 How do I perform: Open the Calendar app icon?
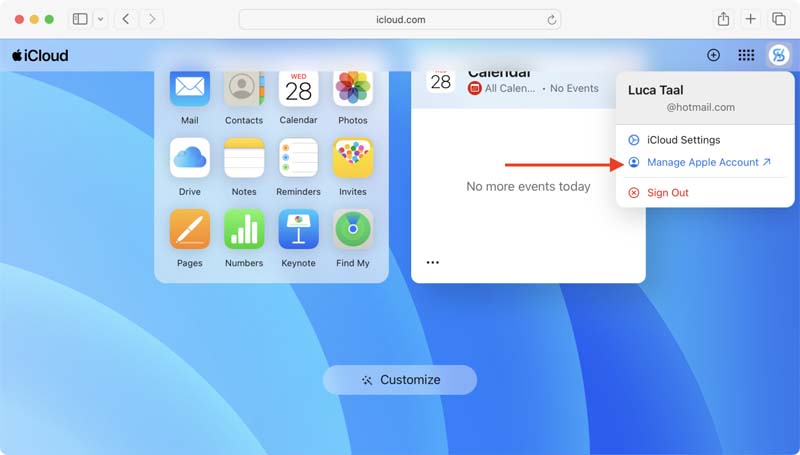(x=298, y=88)
